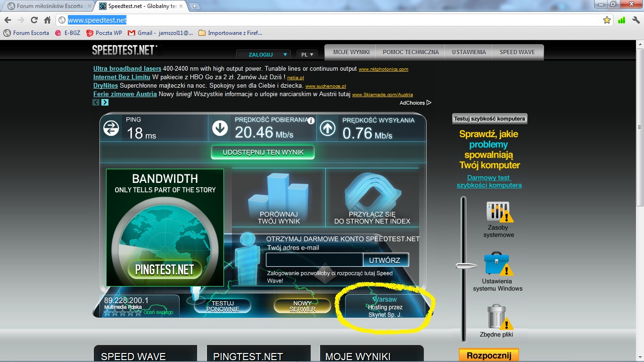Click the Zasoby systemowe icon
644x362 pixels.
pyautogui.click(x=498, y=212)
